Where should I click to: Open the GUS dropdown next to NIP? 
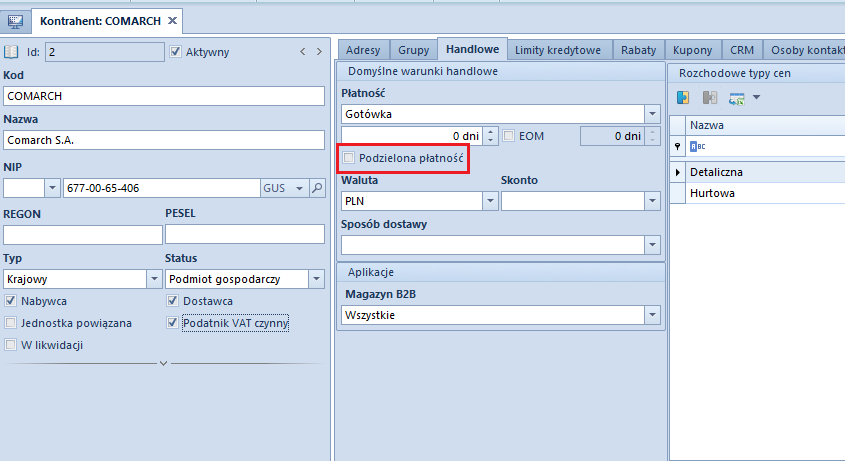[299, 188]
